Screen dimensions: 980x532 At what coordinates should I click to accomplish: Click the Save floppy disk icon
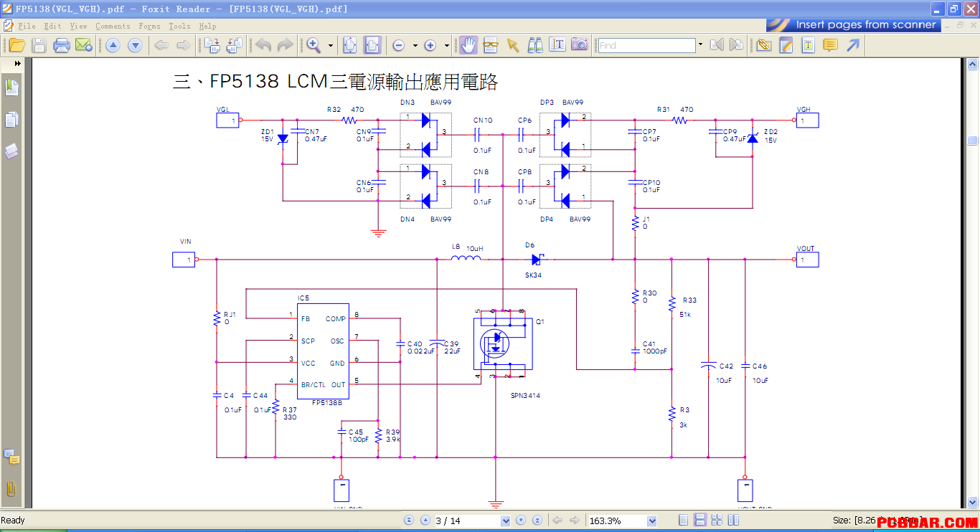point(39,45)
